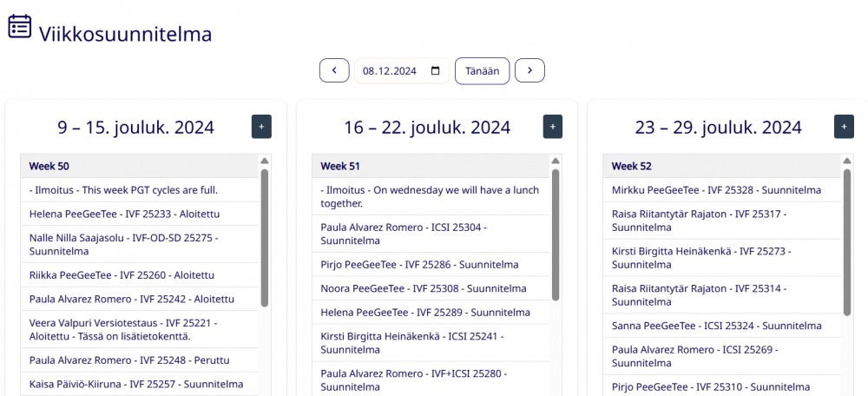Add entry to week 9 – 15. jouluk.
The width and height of the screenshot is (868, 396).
[x=261, y=126]
